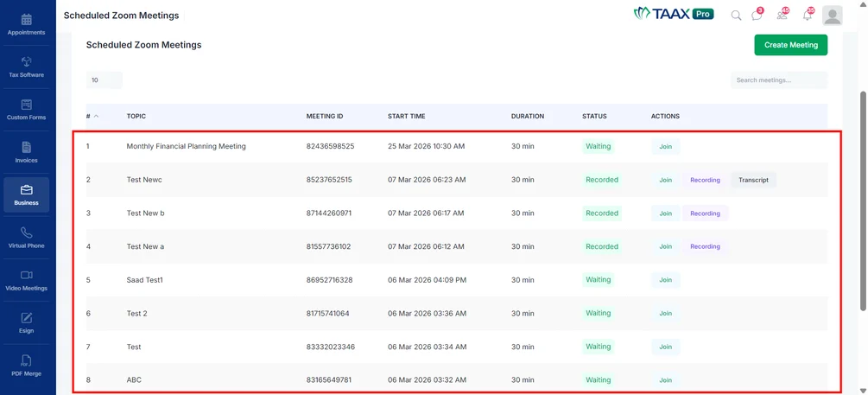
Task: Click the DURATION column header
Action: (x=528, y=117)
